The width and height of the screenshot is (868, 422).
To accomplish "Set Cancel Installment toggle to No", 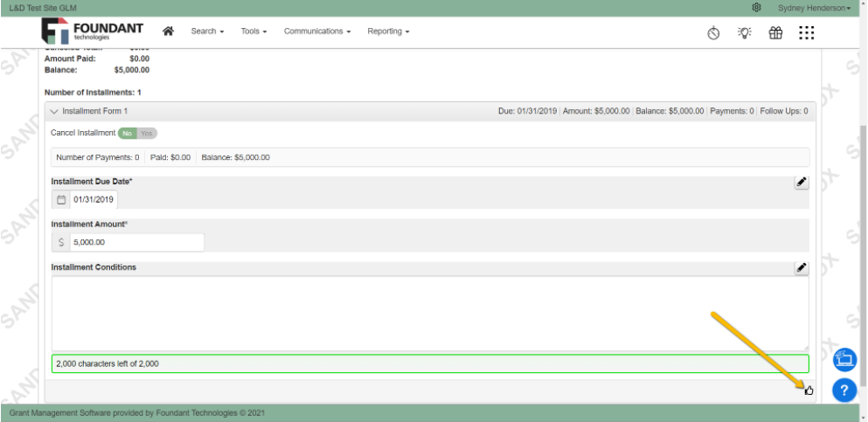I will (128, 134).
